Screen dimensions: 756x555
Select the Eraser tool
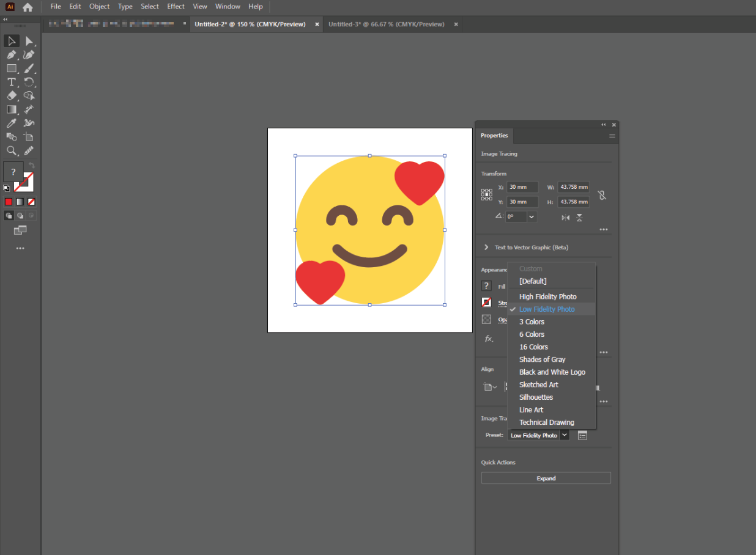12,95
